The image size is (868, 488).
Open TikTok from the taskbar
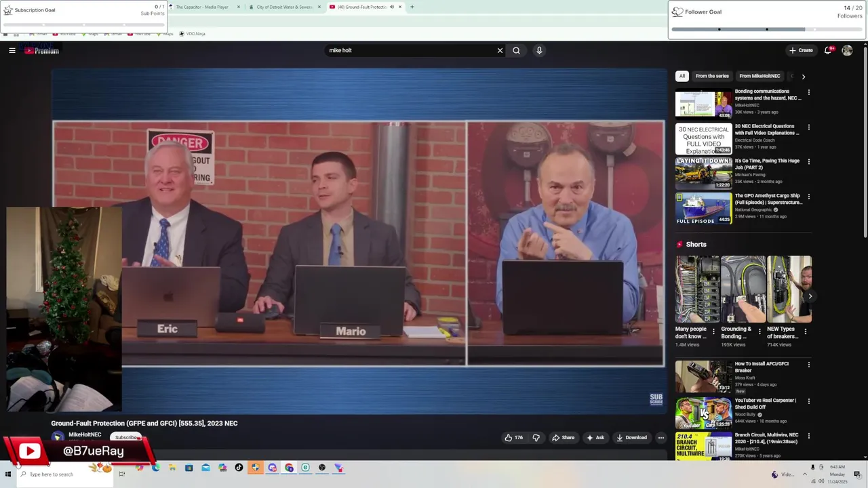point(239,468)
